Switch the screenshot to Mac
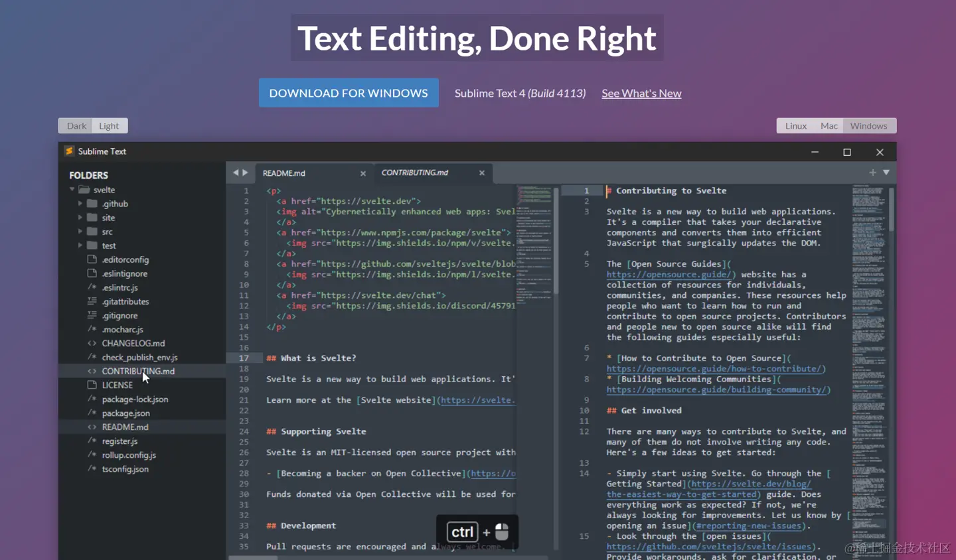Image resolution: width=956 pixels, height=560 pixels. click(829, 126)
